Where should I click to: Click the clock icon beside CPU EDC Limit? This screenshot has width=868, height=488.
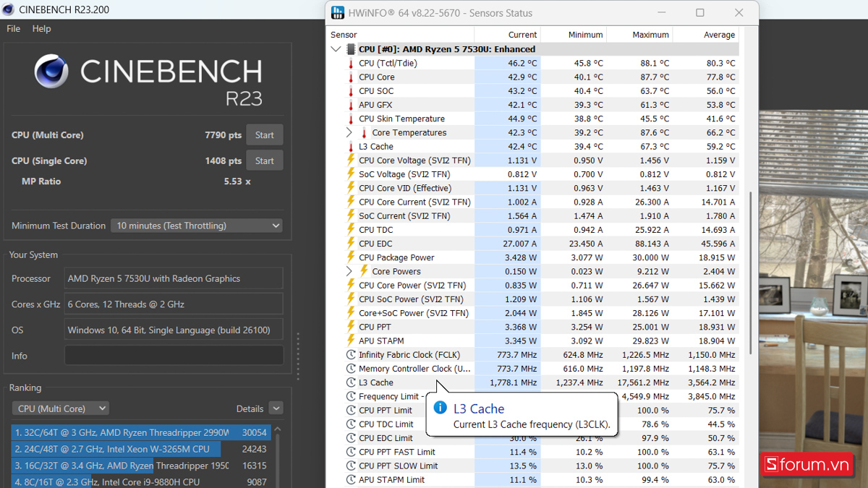point(351,438)
